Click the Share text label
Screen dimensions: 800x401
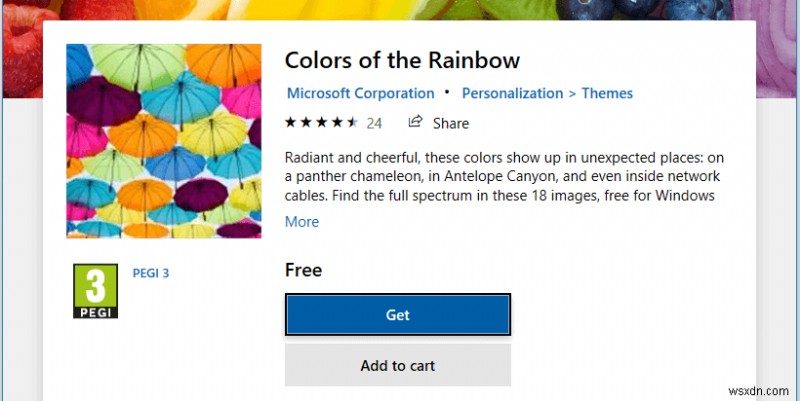tap(451, 124)
